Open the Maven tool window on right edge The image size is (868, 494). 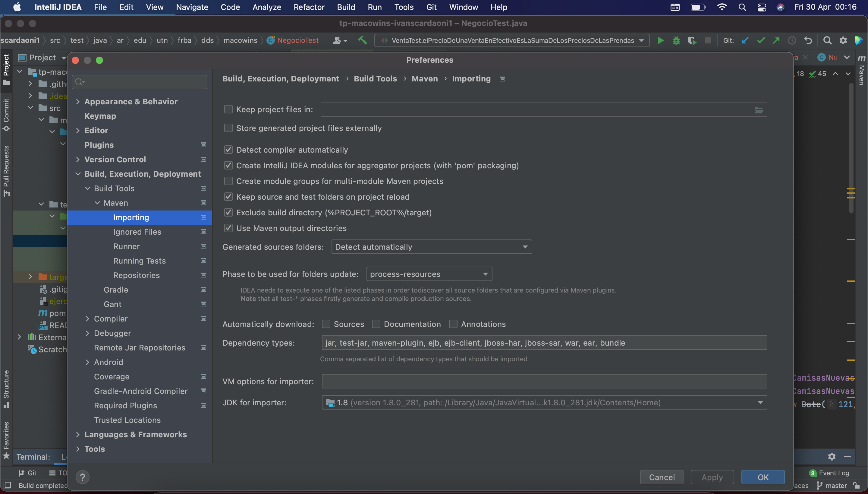862,70
